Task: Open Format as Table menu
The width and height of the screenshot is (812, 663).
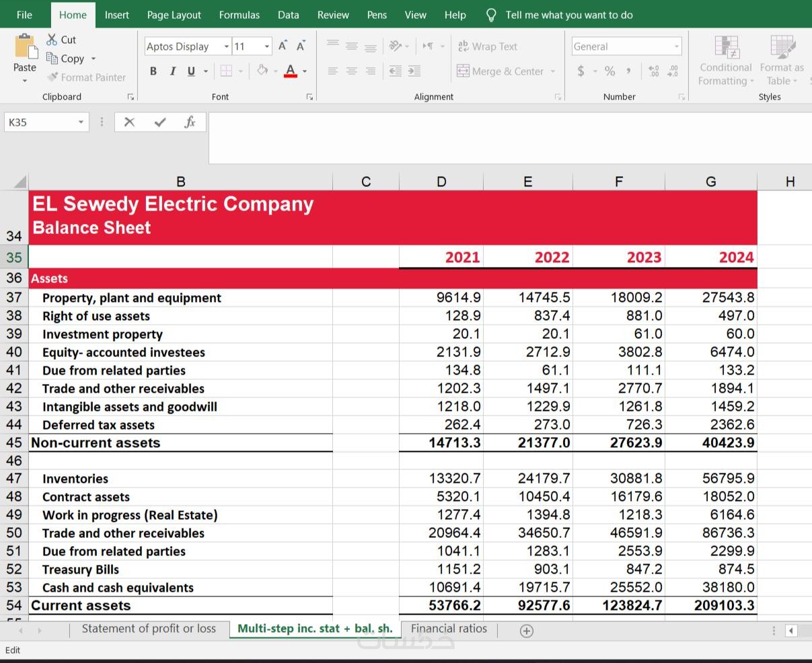Action: coord(782,61)
